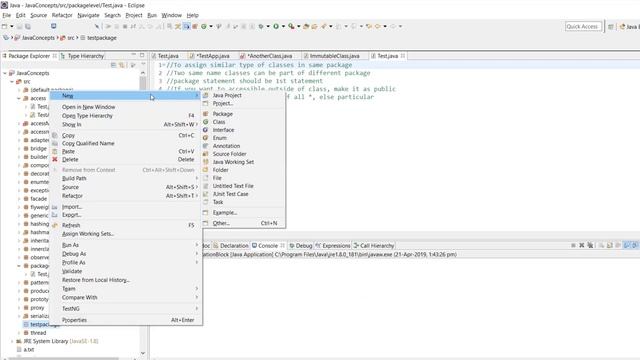The height and width of the screenshot is (360, 640).
Task: Collapse the access package node
Action: [x=19, y=98]
